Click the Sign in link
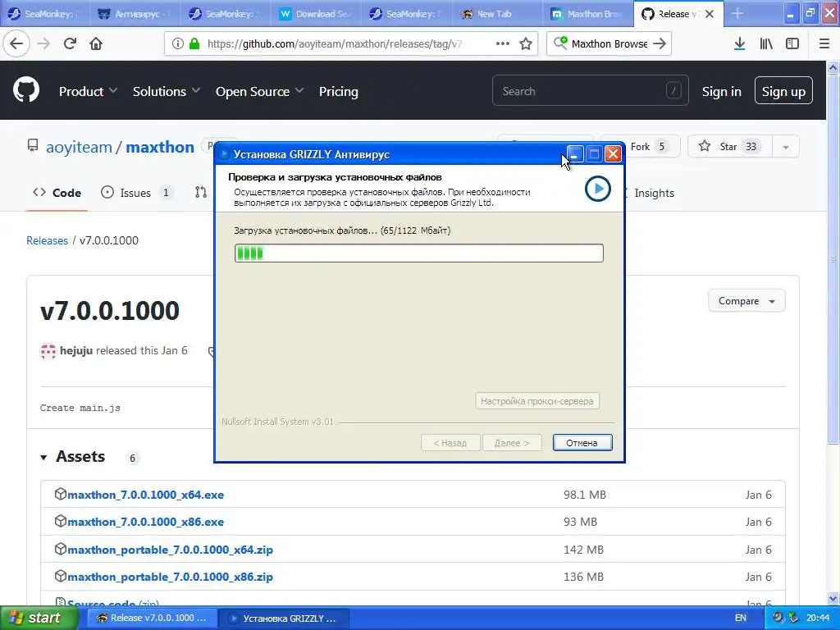 [x=722, y=92]
